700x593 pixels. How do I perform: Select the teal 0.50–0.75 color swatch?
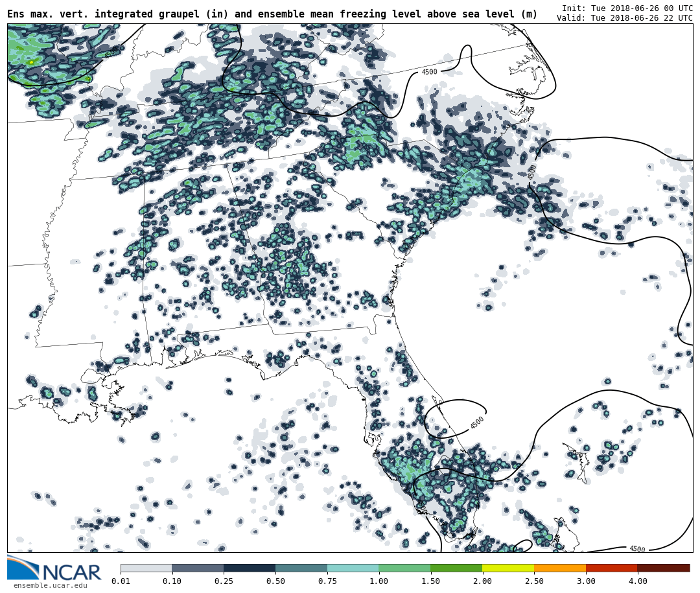click(301, 568)
